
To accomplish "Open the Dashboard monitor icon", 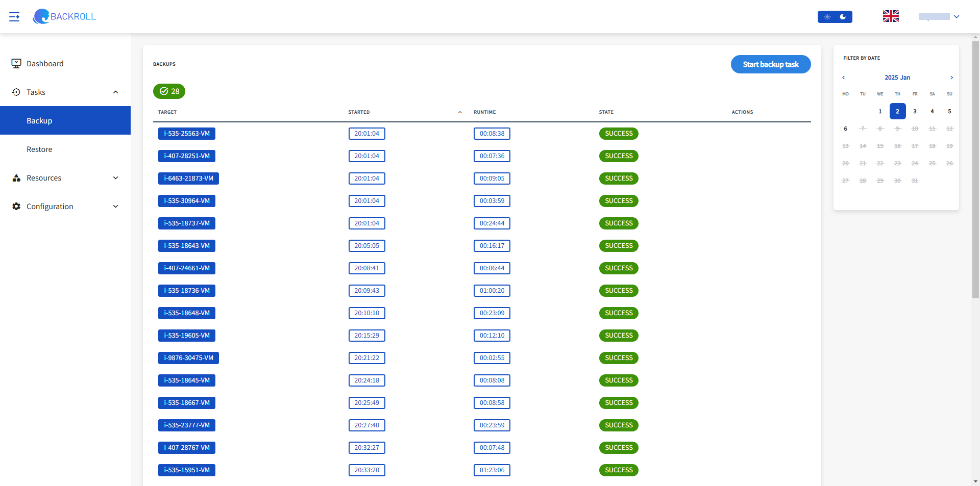I will click(16, 63).
